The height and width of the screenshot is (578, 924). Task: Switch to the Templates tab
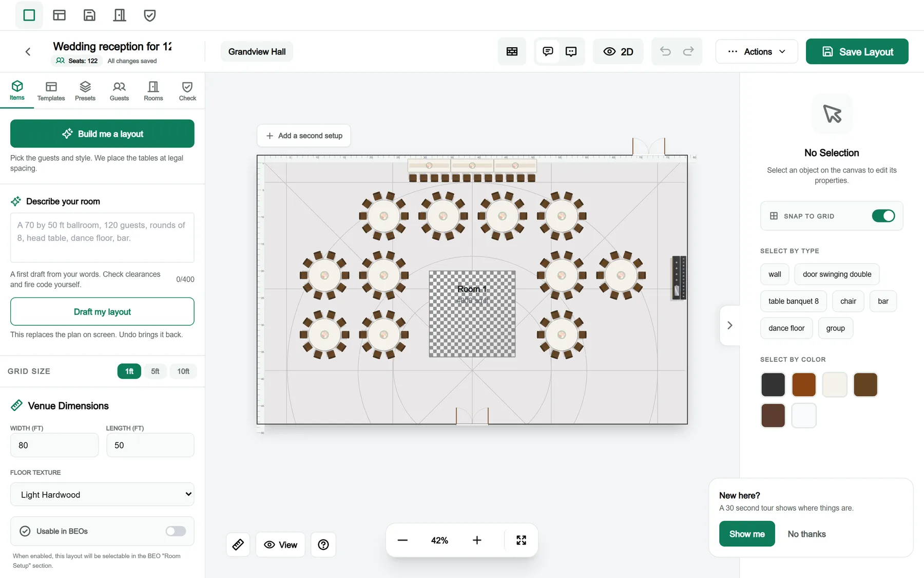click(51, 91)
